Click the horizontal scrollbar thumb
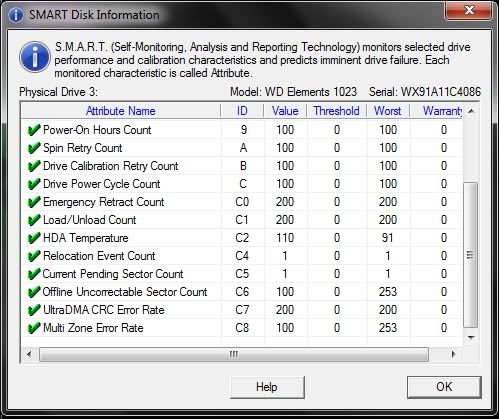The height and width of the screenshot is (419, 499). point(234,354)
